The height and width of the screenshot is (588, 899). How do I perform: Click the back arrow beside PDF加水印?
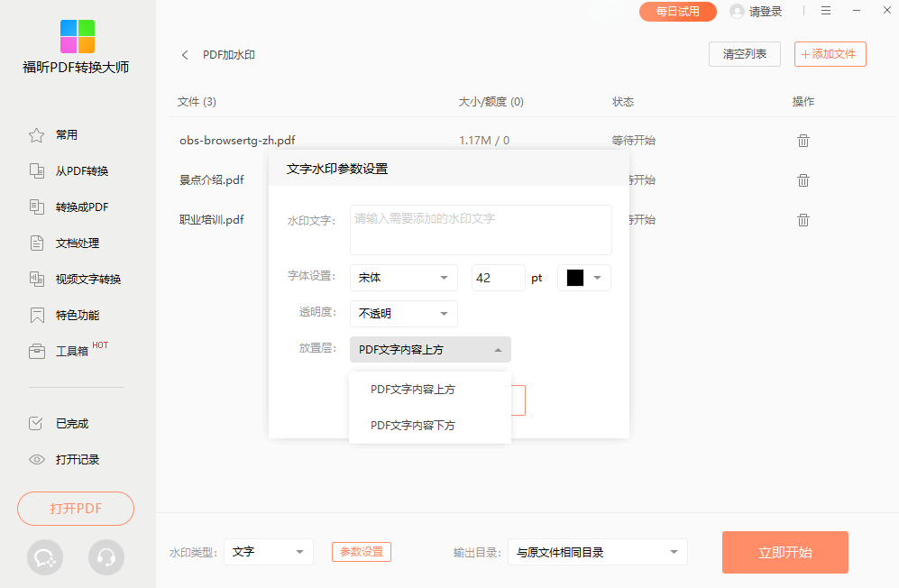point(185,55)
